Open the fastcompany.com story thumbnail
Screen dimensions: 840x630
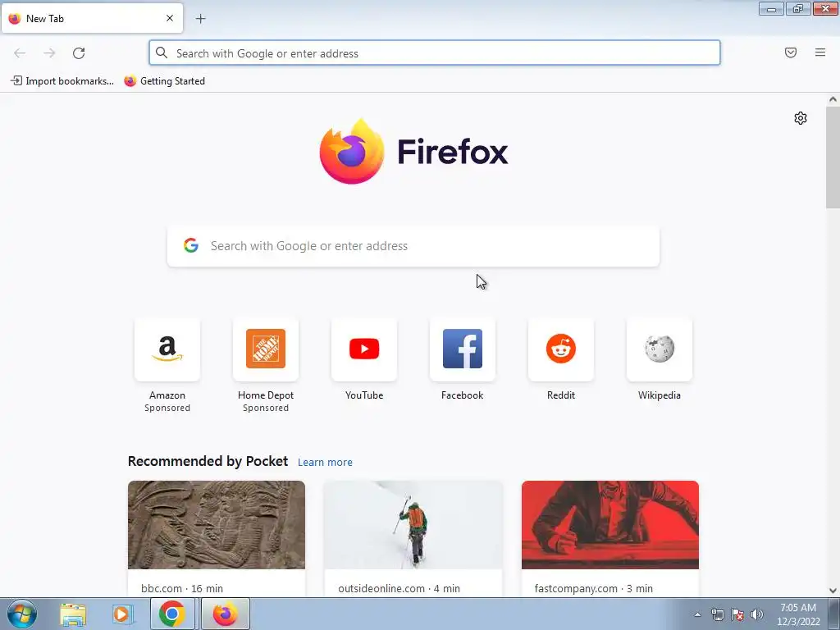click(x=610, y=525)
